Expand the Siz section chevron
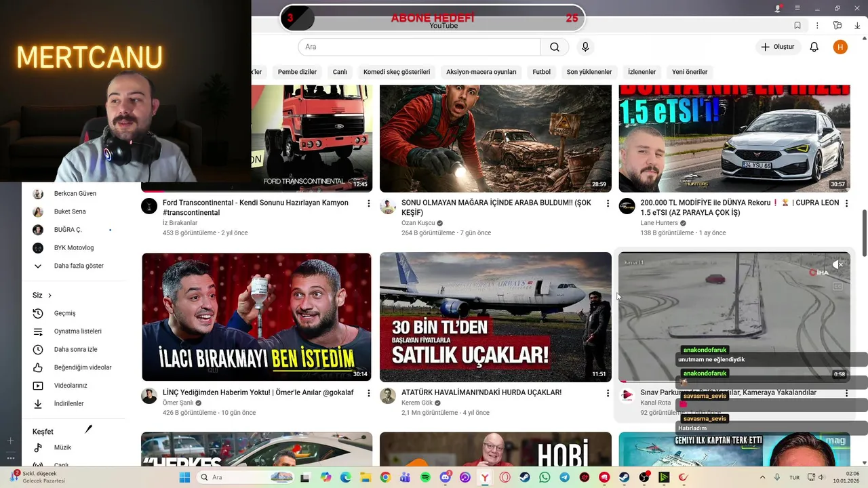This screenshot has height=488, width=868. point(50,296)
